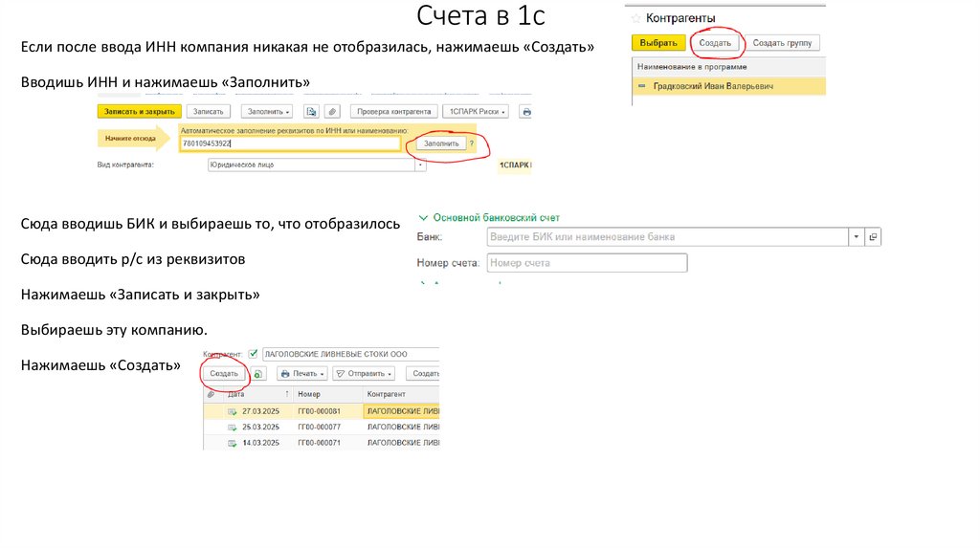Screen dimensions: 980x549
Task: Click the Создать группу button
Action: click(782, 43)
